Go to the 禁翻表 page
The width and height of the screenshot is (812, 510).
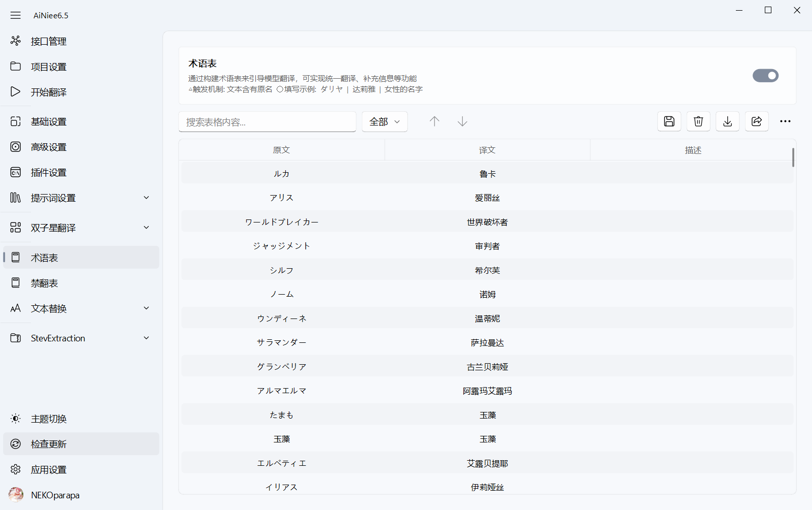tap(45, 283)
